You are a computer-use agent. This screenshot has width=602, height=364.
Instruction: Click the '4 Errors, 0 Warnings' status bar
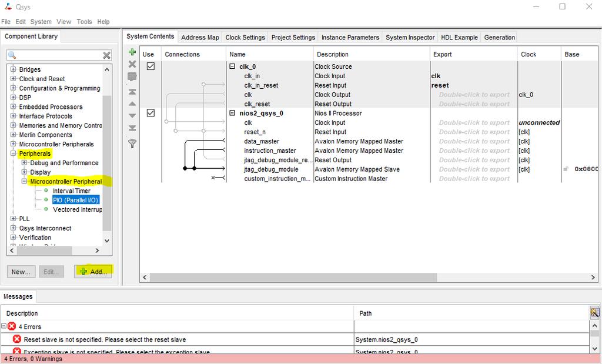point(301,359)
